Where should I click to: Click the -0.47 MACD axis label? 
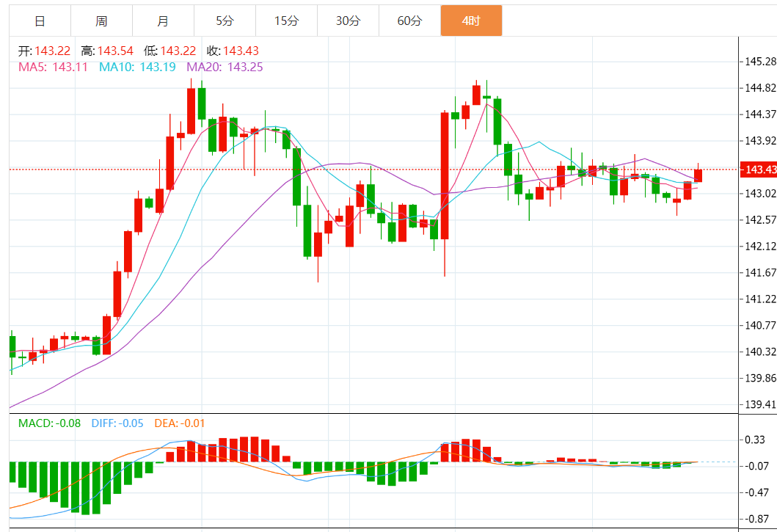pos(756,492)
